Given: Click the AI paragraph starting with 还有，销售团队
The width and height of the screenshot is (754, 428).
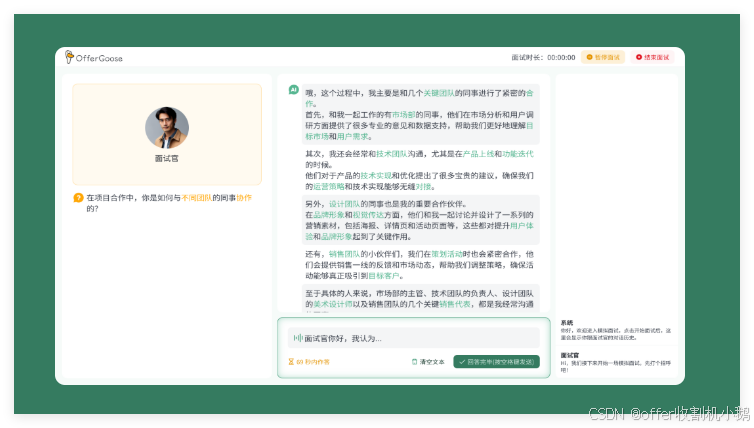Looking at the screenshot, I should [x=420, y=264].
